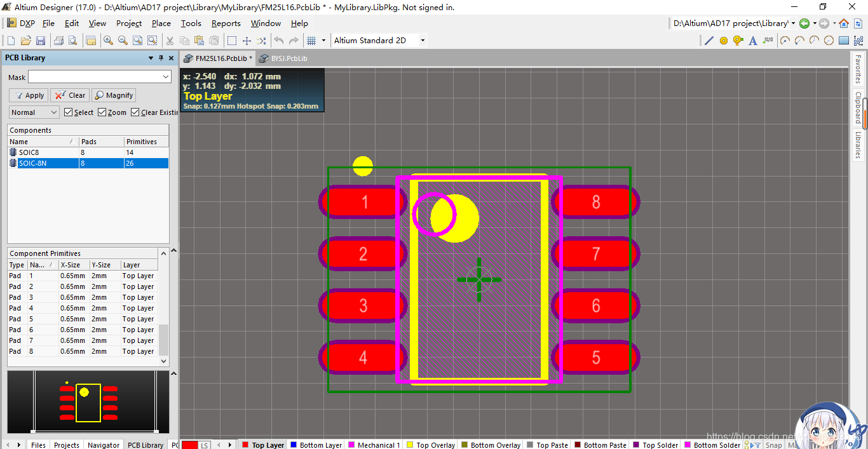Choose the Place Fill rectangle tool
This screenshot has width=868, height=449.
coord(844,41)
